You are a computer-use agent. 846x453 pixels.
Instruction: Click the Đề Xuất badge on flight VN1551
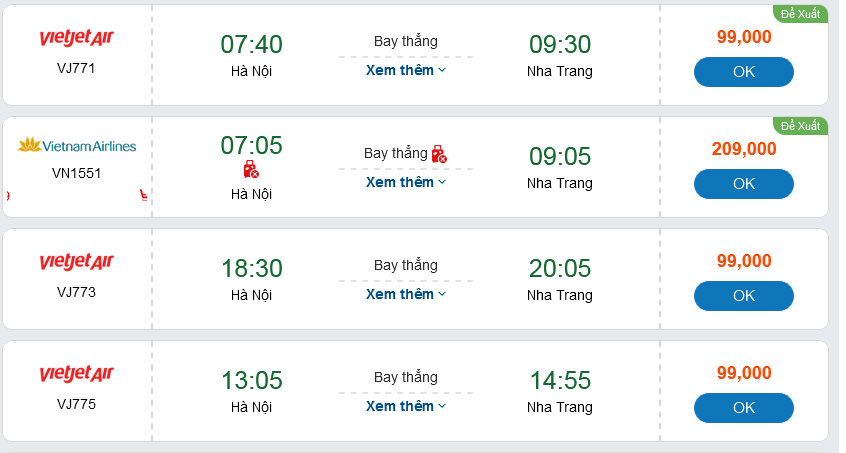(800, 126)
